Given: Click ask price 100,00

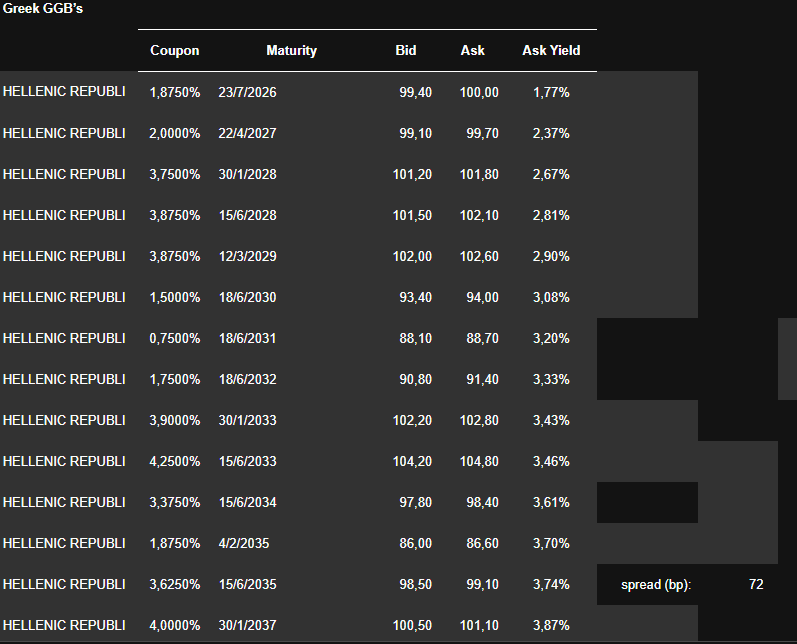Looking at the screenshot, I should pyautogui.click(x=479, y=92).
